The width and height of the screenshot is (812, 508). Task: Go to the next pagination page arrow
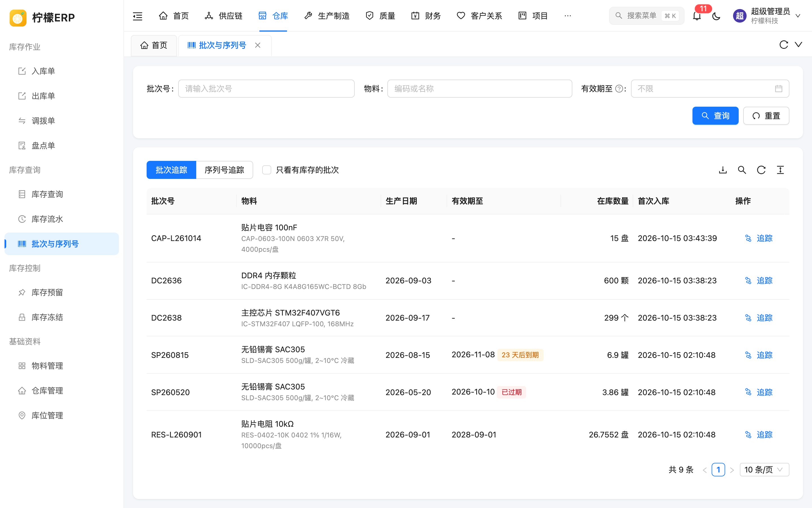[x=732, y=470]
